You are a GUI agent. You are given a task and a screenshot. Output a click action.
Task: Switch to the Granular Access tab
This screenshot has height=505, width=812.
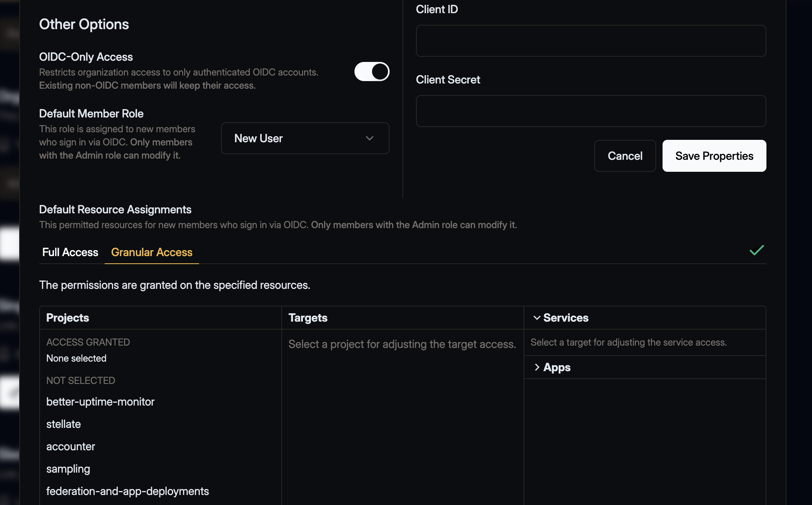(151, 252)
